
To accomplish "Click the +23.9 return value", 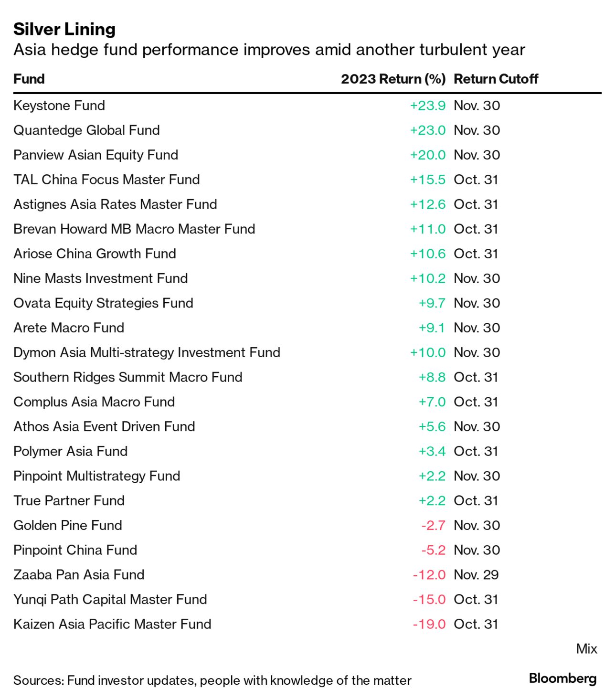I will [427, 106].
